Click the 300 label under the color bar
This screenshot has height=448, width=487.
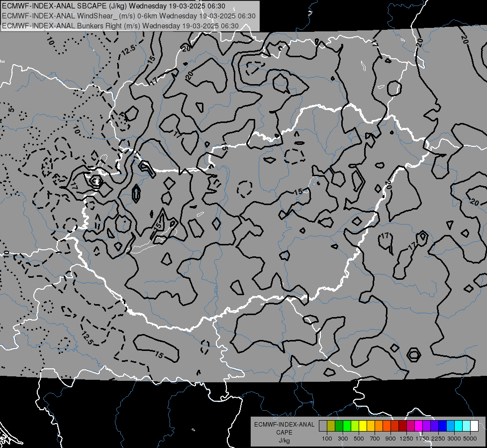343,439
